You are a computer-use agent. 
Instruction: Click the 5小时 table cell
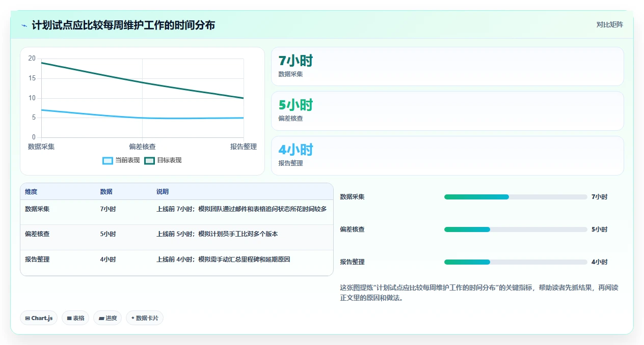tap(108, 234)
